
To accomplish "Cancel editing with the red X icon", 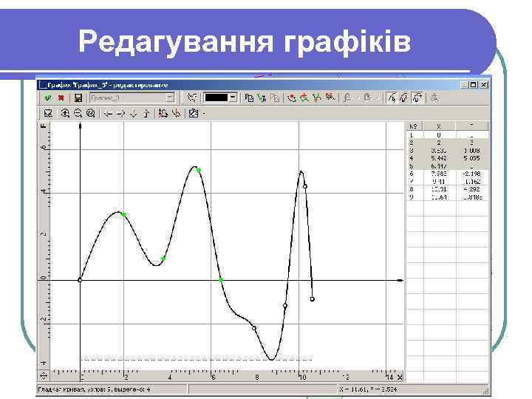I will (x=61, y=98).
